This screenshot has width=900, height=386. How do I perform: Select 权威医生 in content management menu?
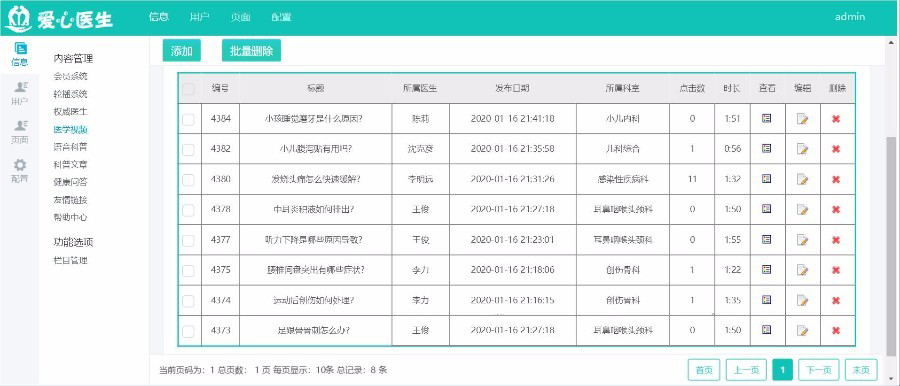click(x=70, y=111)
